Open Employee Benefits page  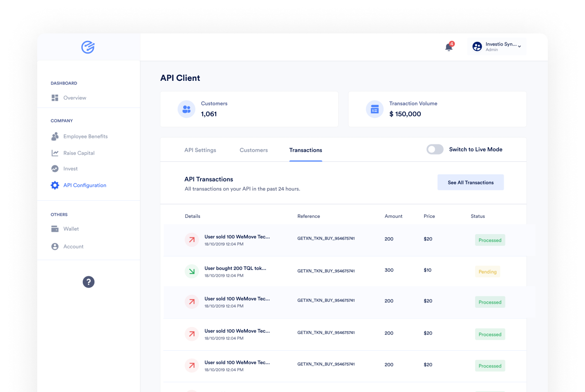[x=86, y=137]
